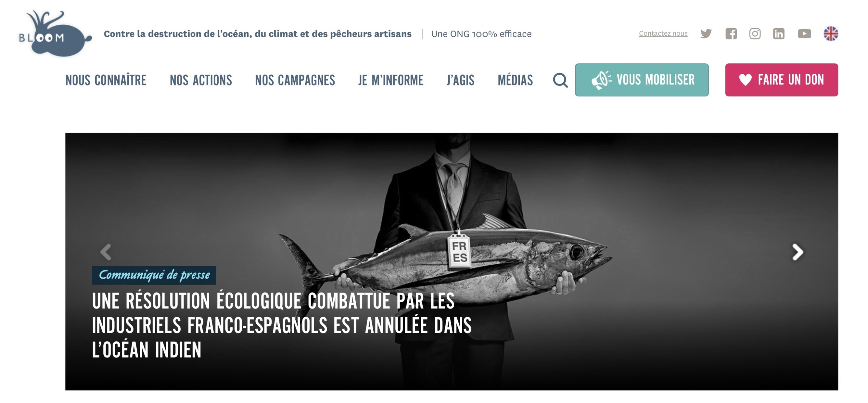The image size is (868, 403).
Task: Open the Nos campagnes menu
Action: pyautogui.click(x=295, y=80)
